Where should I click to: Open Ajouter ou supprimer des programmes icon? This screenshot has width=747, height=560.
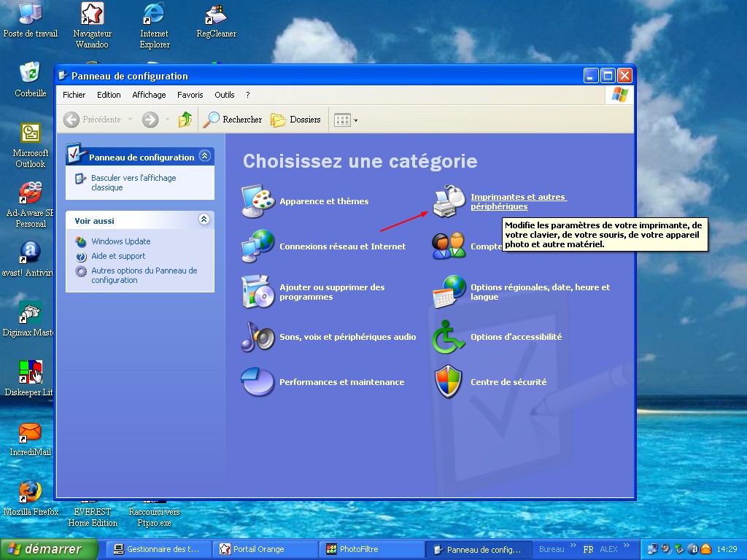[x=258, y=292]
